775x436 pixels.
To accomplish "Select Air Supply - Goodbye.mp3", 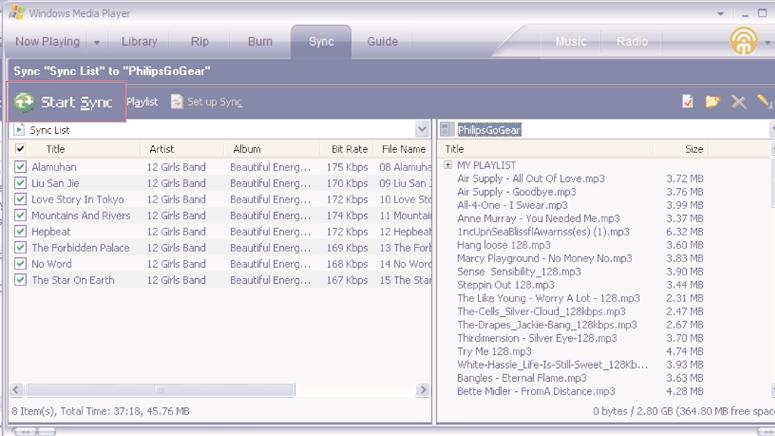I will coord(517,192).
